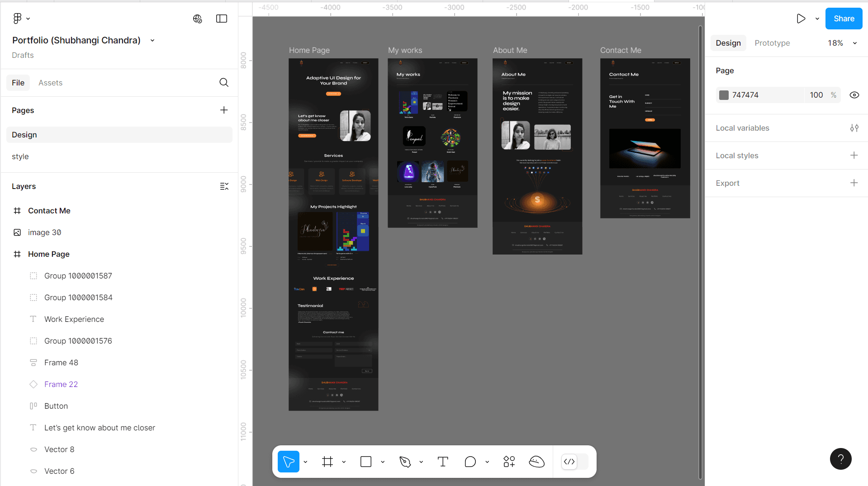Switch to the Assets tab

(x=50, y=83)
